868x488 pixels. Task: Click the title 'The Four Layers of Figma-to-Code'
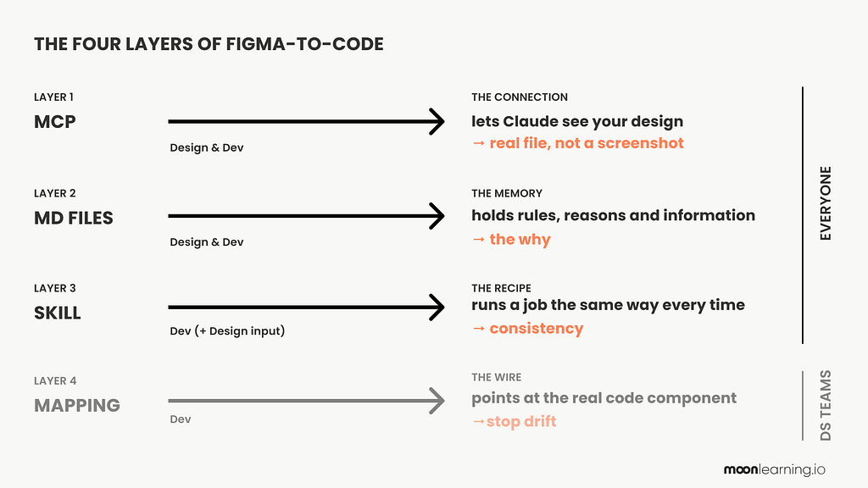click(x=209, y=44)
